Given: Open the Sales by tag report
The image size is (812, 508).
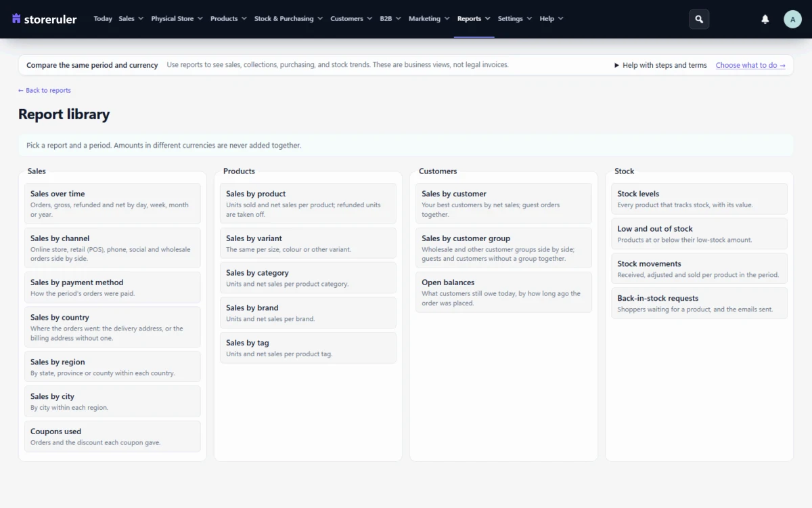Looking at the screenshot, I should tap(308, 347).
